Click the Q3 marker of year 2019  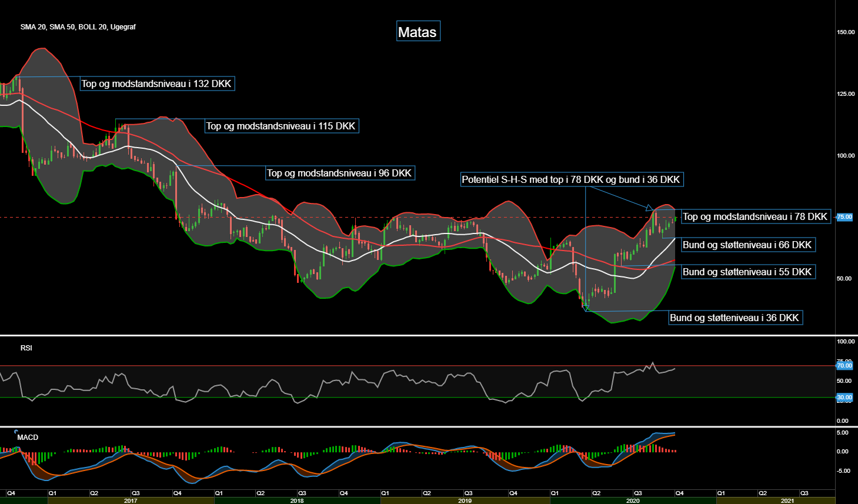pyautogui.click(x=468, y=493)
